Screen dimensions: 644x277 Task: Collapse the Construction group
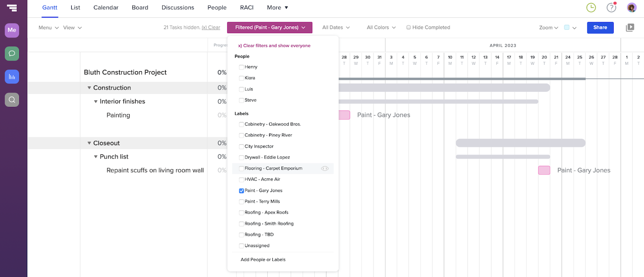pyautogui.click(x=89, y=87)
